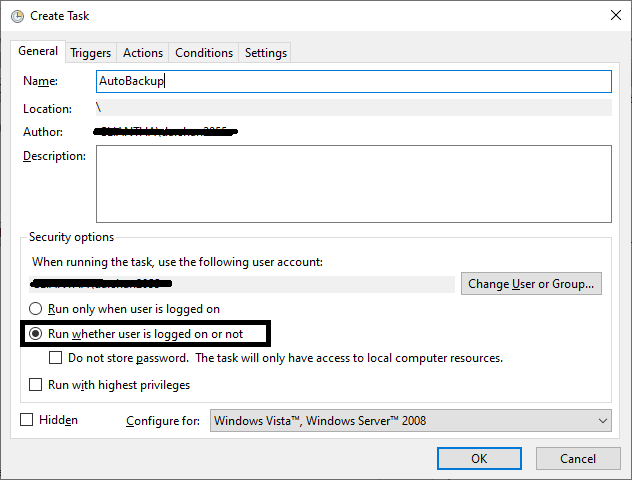Toggle the Hidden checkbox
Screen dimensions: 632x480
(x=27, y=420)
